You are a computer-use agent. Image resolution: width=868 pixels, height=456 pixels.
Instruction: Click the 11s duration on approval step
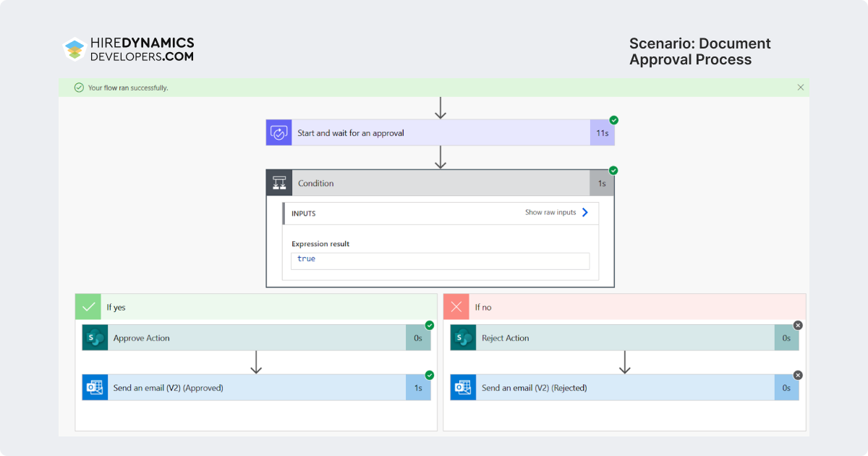coord(602,133)
